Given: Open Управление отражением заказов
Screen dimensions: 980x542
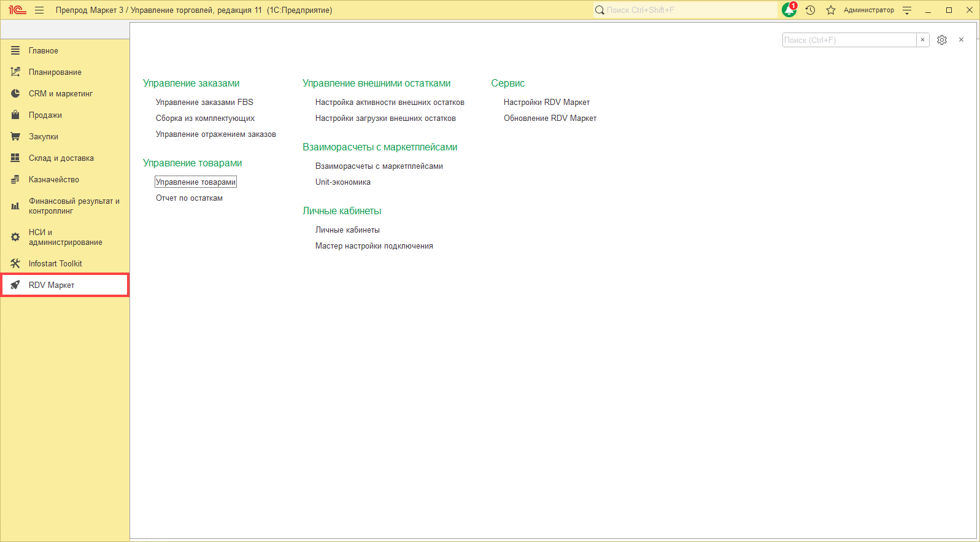Looking at the screenshot, I should click(216, 134).
